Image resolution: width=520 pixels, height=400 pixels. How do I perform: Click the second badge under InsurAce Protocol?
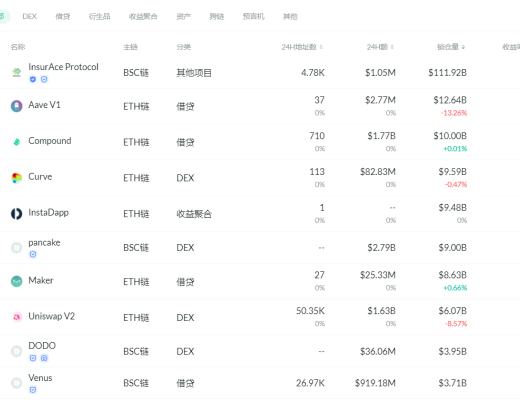[x=44, y=79]
